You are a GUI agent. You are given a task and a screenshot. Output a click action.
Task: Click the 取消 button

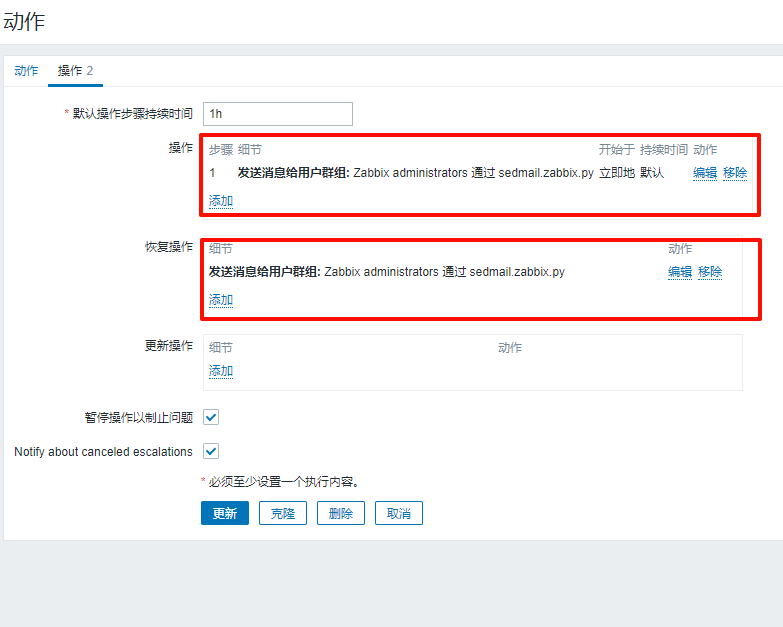point(398,513)
